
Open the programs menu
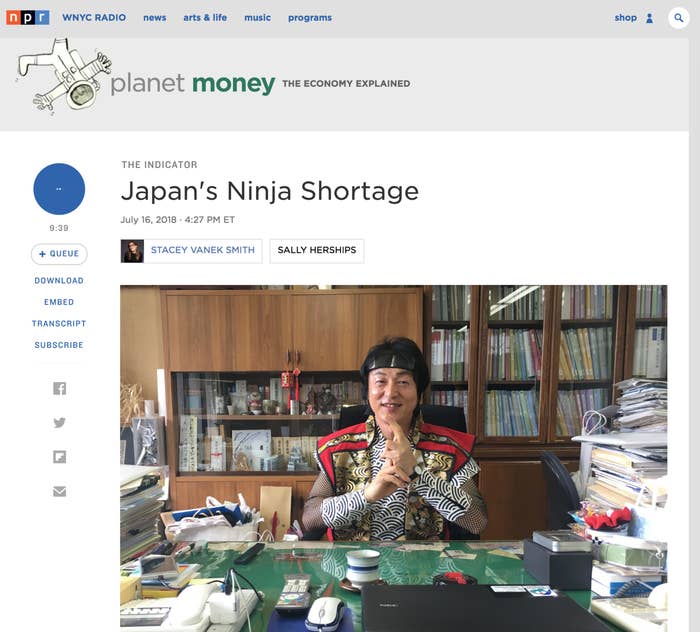(x=310, y=18)
